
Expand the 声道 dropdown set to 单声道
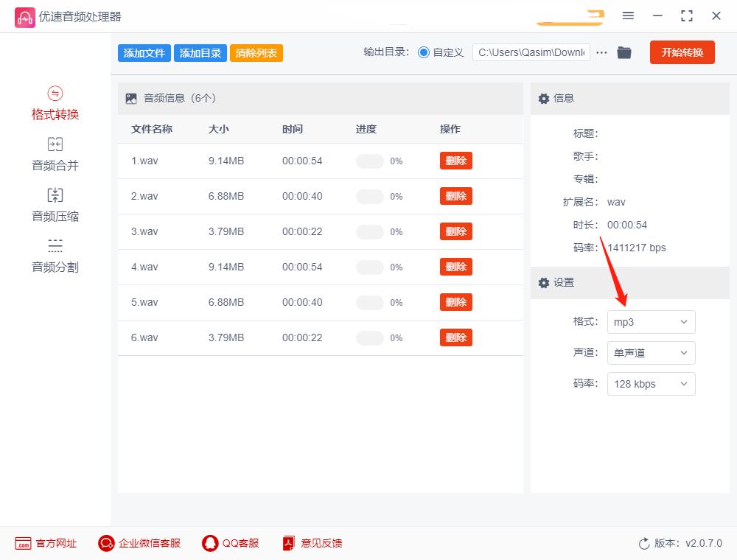click(x=651, y=353)
